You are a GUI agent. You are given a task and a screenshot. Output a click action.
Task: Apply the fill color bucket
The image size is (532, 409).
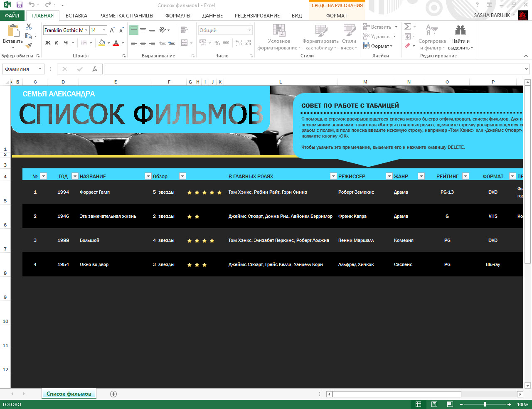click(x=102, y=43)
